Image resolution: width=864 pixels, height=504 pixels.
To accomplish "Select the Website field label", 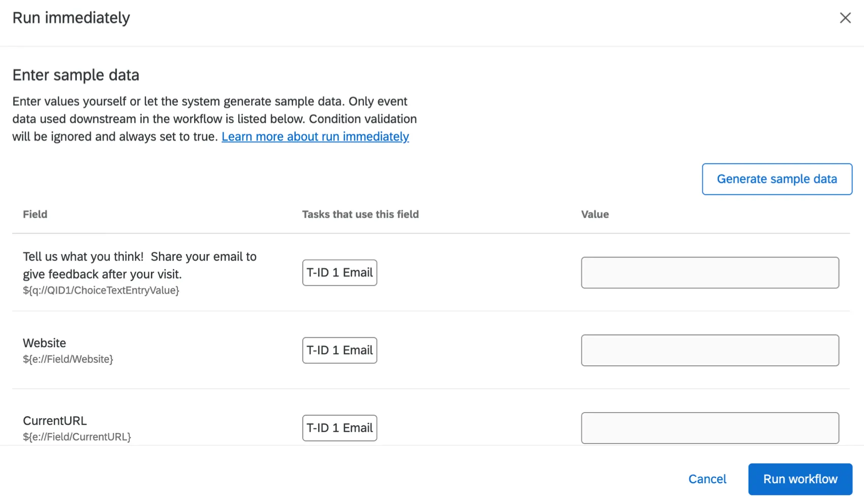I will click(x=44, y=343).
